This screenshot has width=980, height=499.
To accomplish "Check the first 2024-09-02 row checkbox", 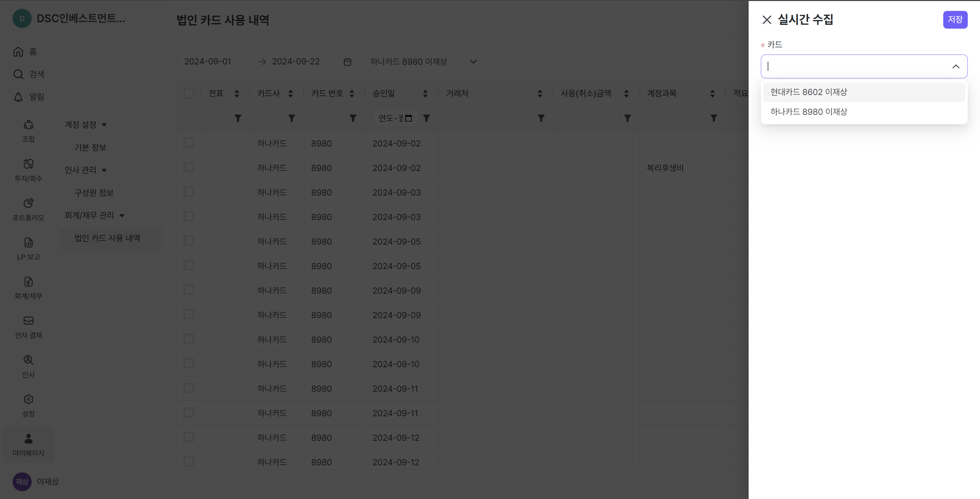I will [x=189, y=143].
